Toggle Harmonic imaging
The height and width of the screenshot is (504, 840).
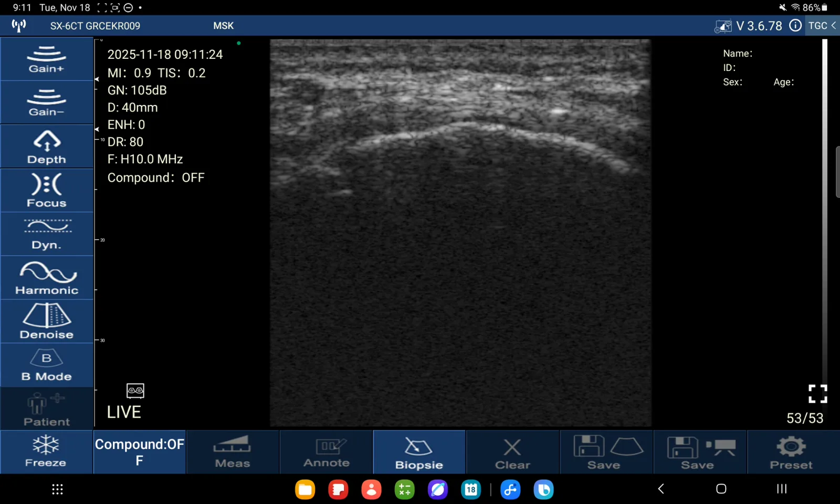click(47, 278)
